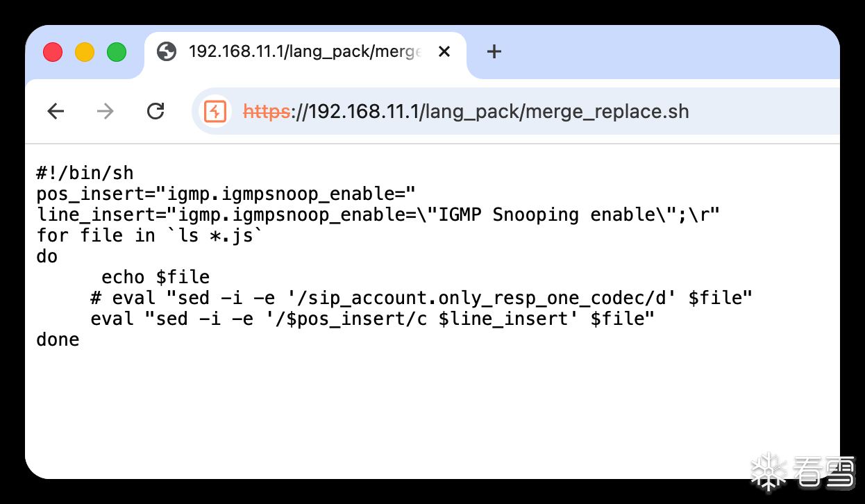Open a new tab with the plus button

pos(494,51)
